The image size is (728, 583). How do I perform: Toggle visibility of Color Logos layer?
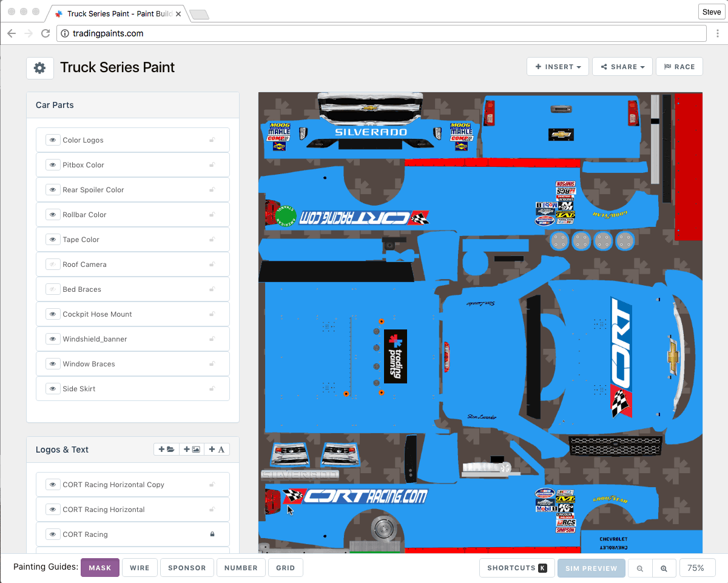point(53,140)
